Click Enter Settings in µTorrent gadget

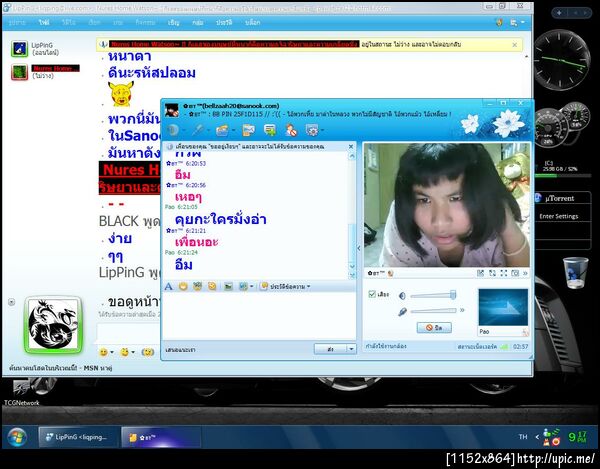(559, 216)
